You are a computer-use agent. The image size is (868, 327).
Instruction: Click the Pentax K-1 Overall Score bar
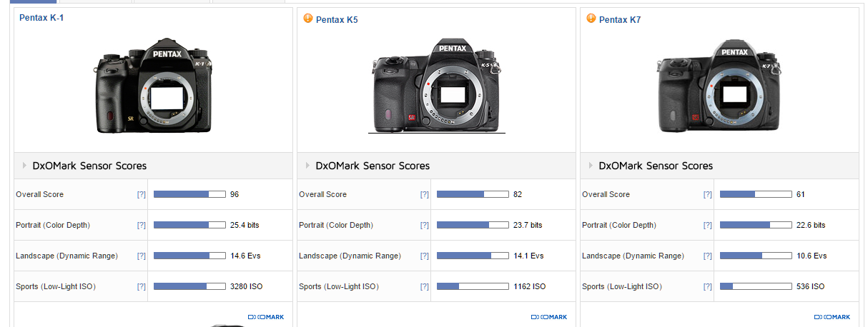click(x=189, y=194)
